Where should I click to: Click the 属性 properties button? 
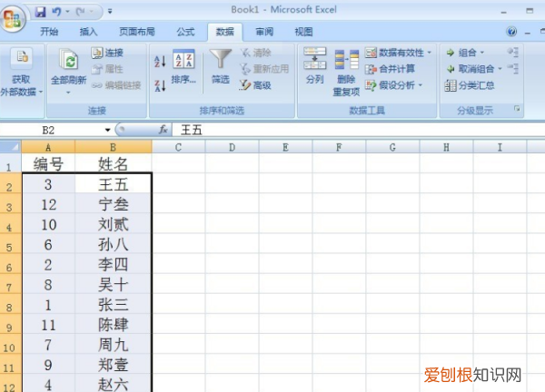tap(107, 69)
